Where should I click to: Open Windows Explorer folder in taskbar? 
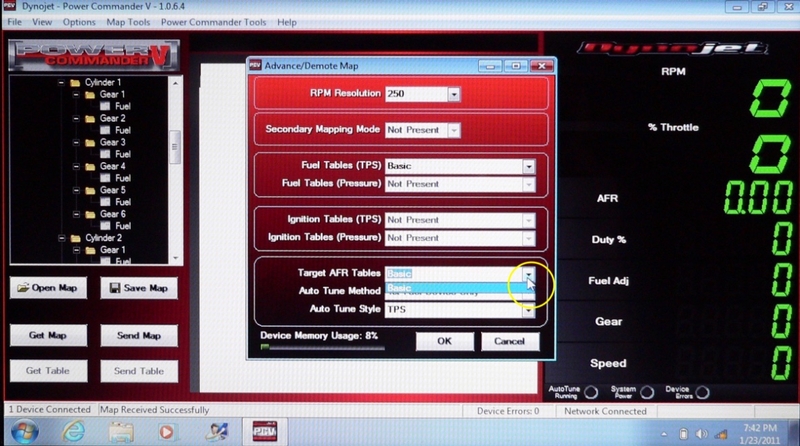click(x=121, y=431)
